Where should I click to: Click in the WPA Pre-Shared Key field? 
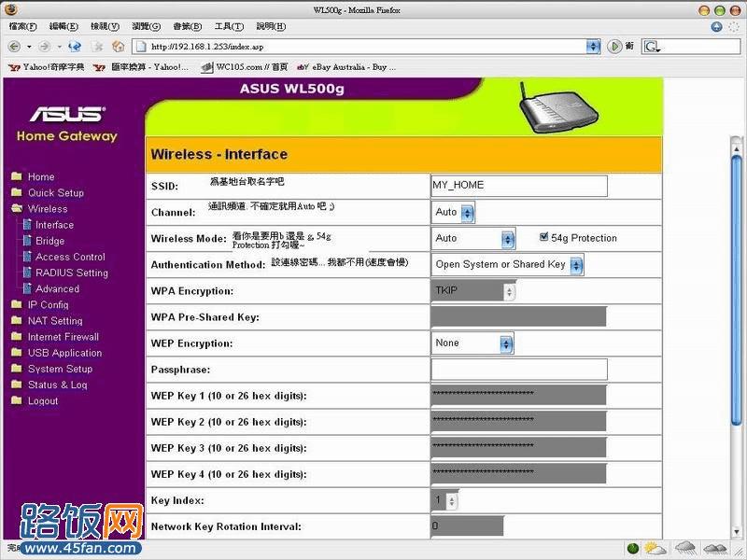519,317
